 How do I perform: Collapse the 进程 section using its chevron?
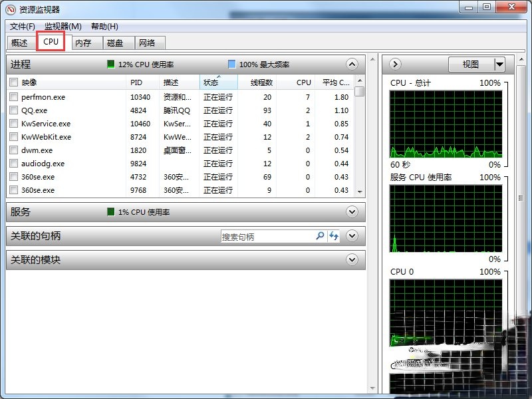(x=352, y=65)
